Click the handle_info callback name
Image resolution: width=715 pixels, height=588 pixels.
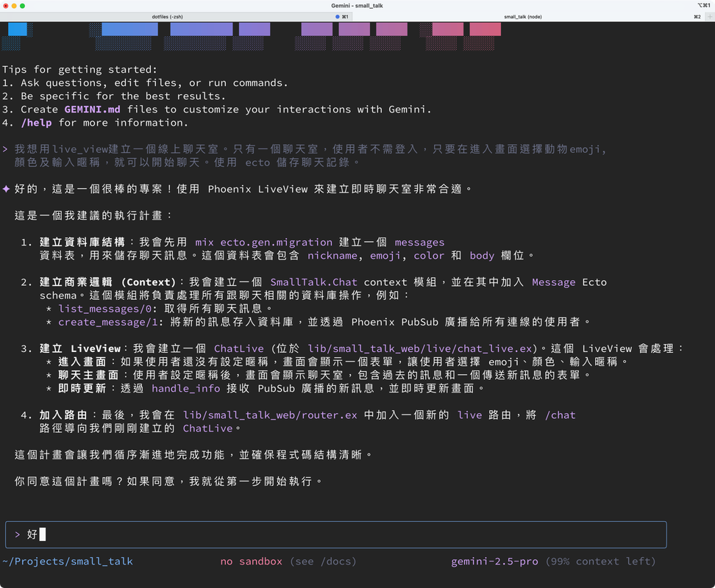[185, 389]
